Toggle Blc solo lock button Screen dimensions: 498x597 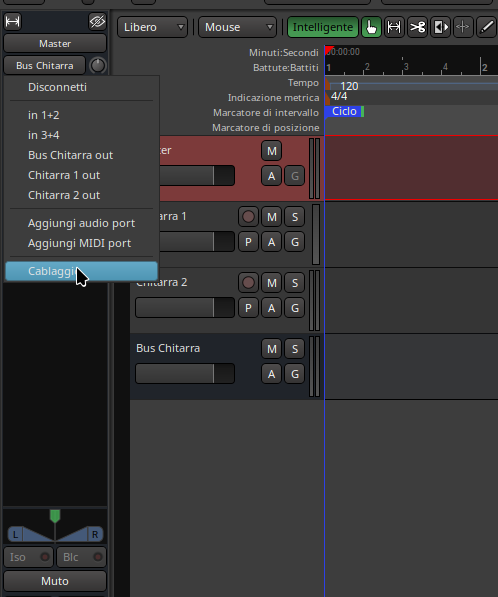tap(81, 557)
